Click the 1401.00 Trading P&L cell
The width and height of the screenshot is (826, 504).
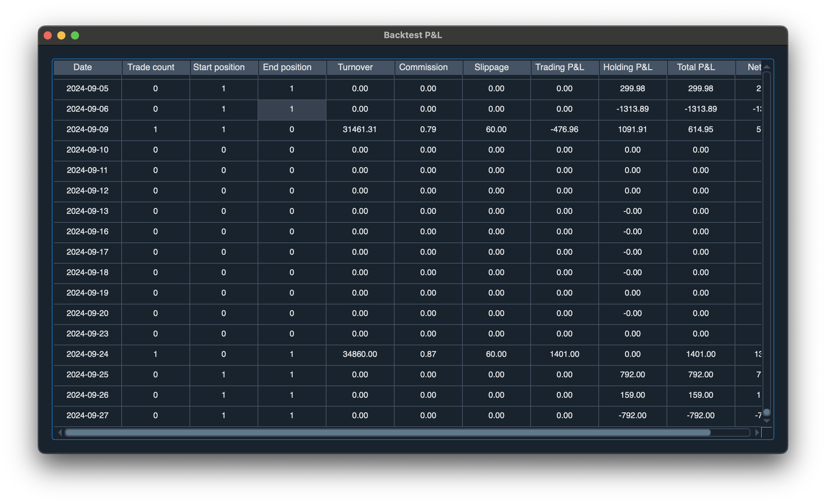564,354
